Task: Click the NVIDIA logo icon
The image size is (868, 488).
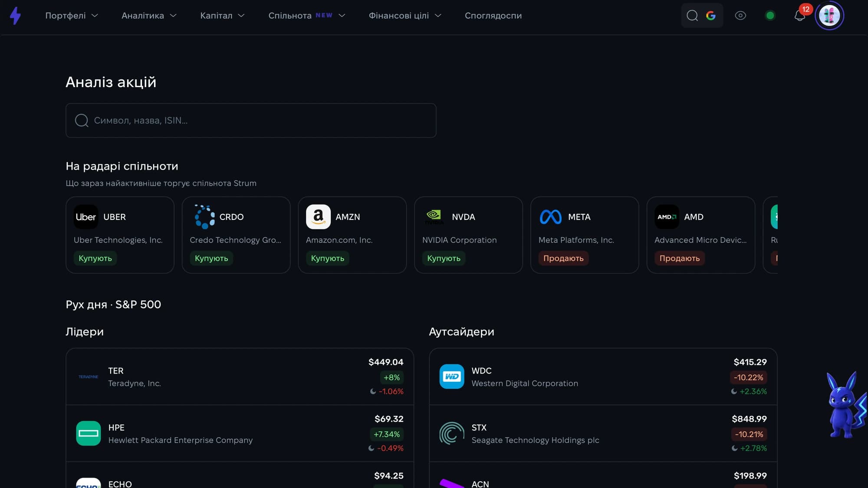Action: tap(434, 217)
